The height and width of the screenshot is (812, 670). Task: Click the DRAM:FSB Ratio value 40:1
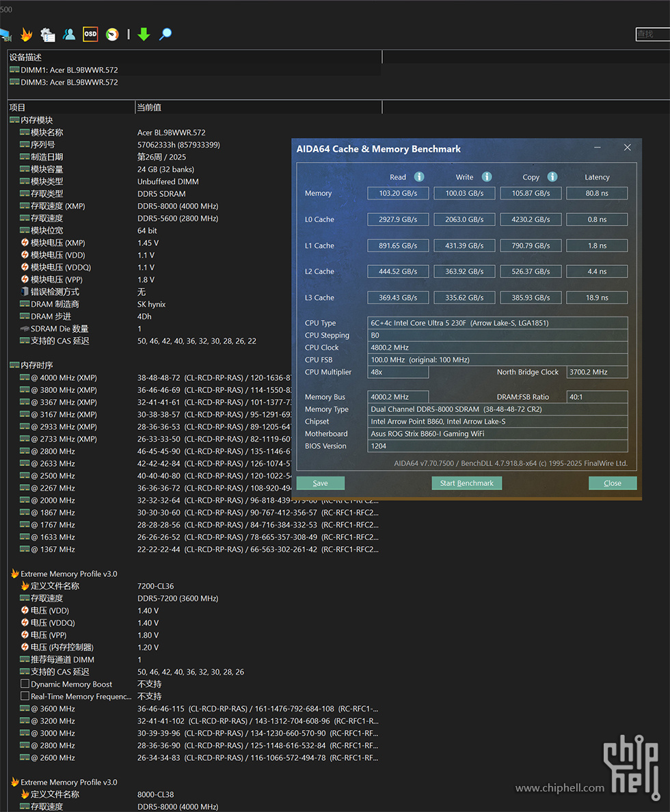[597, 396]
